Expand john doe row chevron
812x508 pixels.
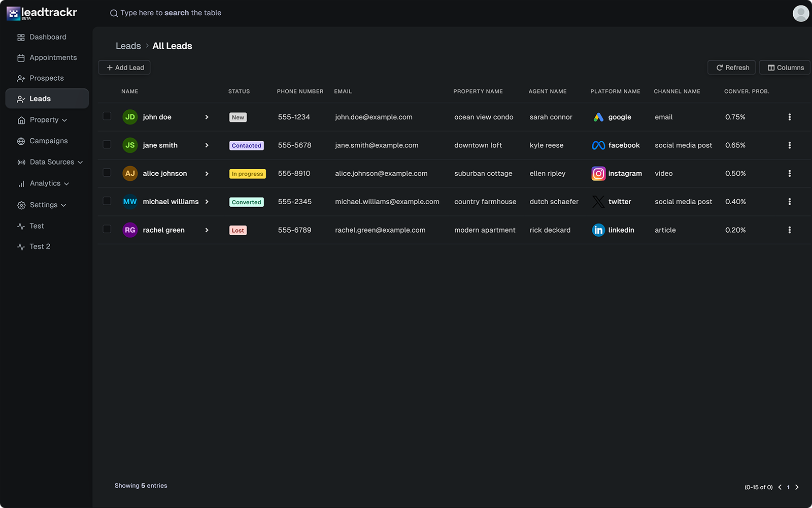pos(207,117)
